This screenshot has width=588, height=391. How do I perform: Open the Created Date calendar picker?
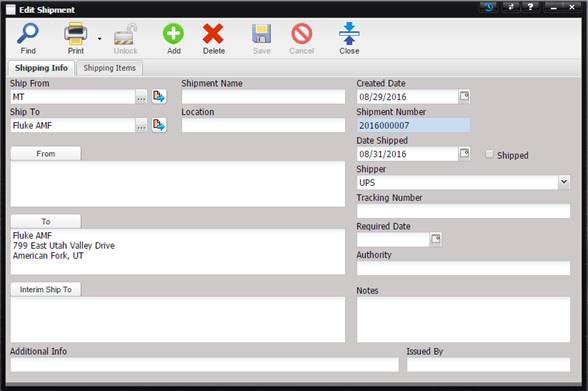[464, 96]
